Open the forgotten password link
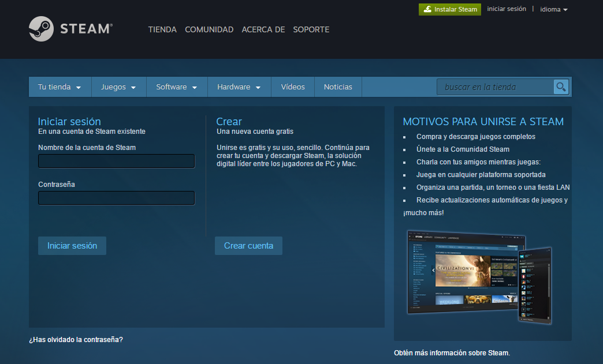This screenshot has height=364, width=603. coord(75,340)
